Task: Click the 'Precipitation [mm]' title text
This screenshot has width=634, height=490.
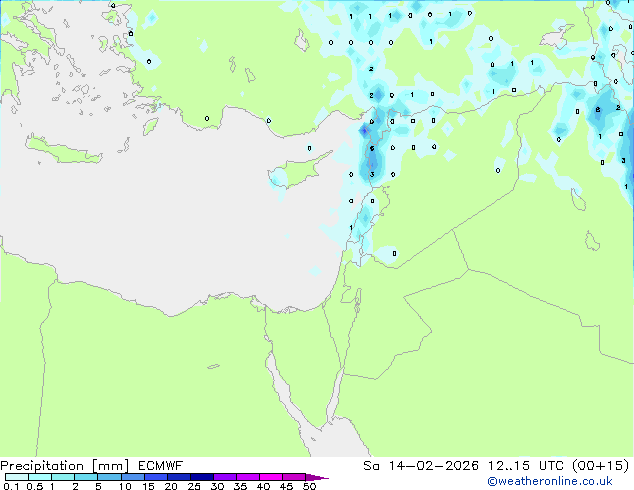Action: pyautogui.click(x=65, y=466)
